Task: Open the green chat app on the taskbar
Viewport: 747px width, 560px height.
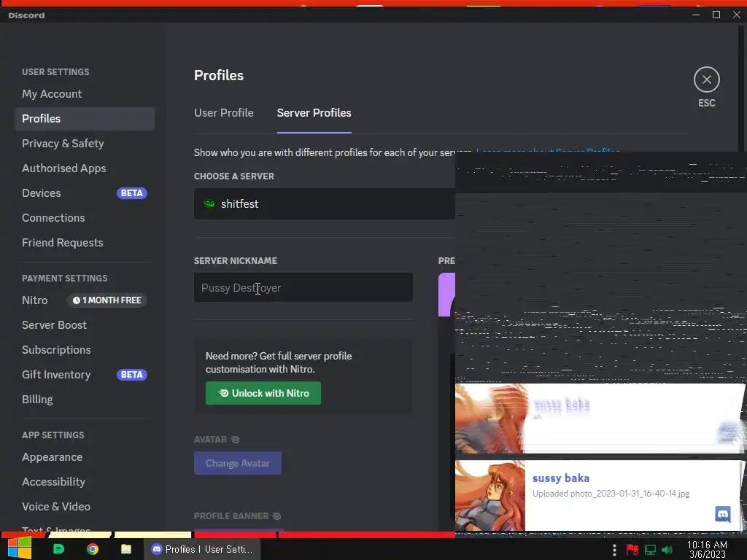Action: point(58,549)
